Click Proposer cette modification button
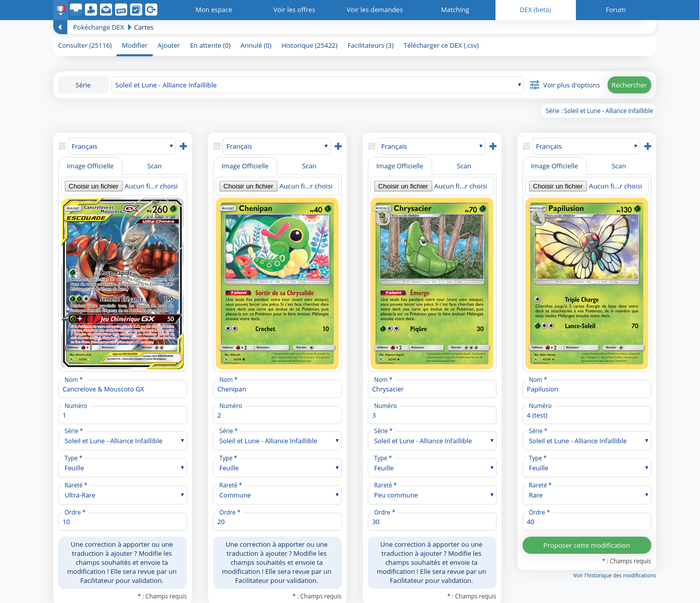 (587, 545)
